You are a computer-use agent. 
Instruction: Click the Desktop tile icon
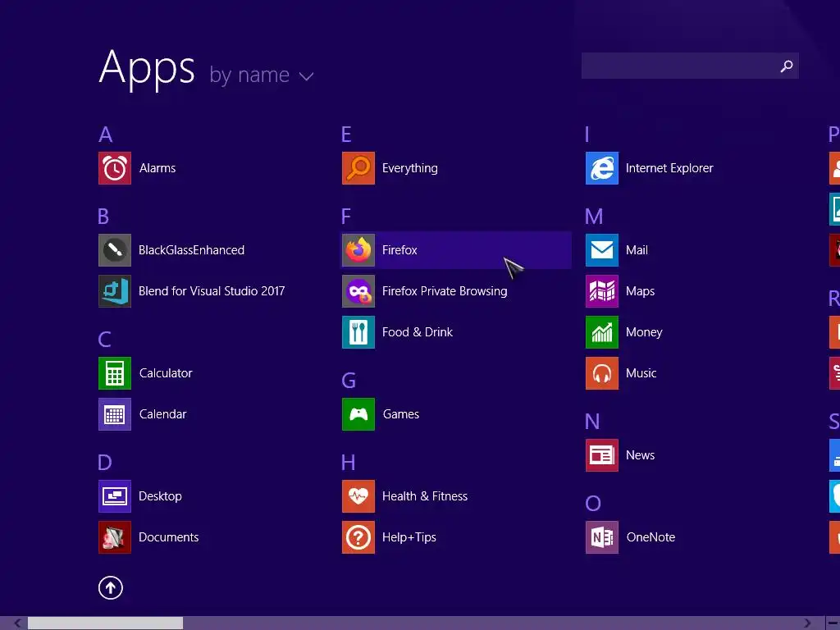[x=115, y=496]
